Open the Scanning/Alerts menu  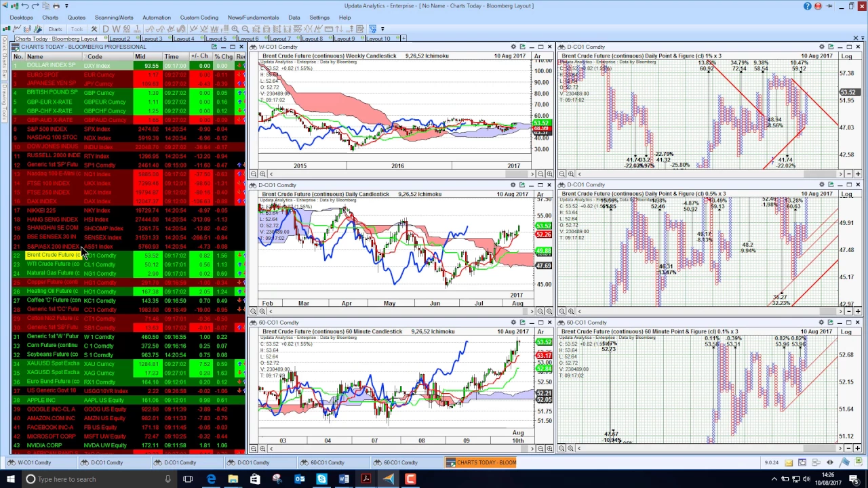pyautogui.click(x=114, y=18)
